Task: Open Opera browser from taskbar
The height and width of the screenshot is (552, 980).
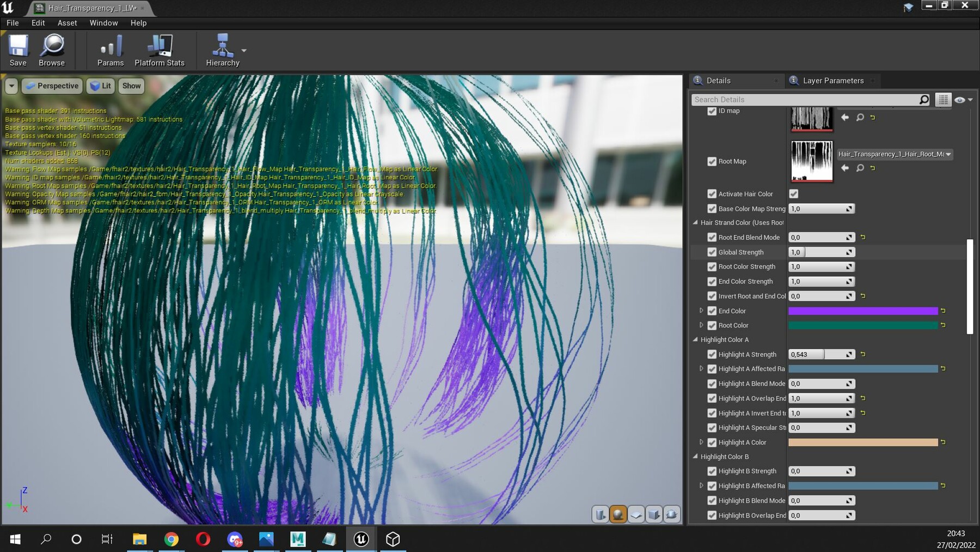Action: [203, 539]
